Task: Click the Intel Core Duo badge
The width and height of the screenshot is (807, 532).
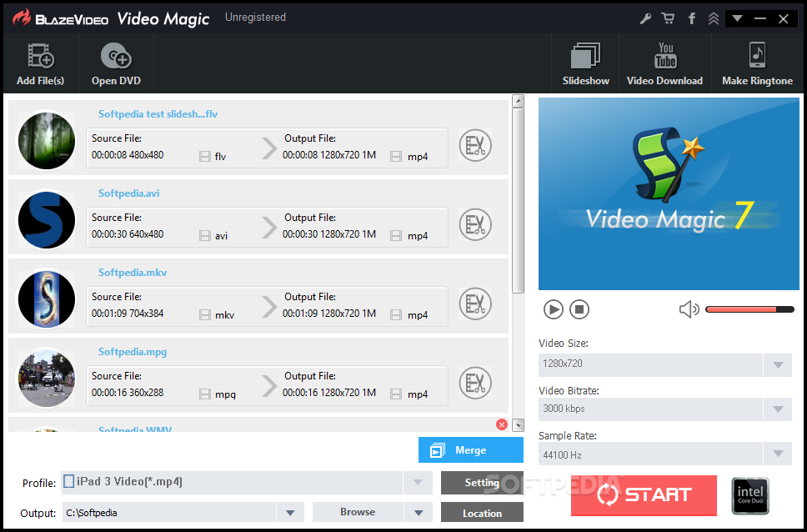Action: tap(750, 496)
